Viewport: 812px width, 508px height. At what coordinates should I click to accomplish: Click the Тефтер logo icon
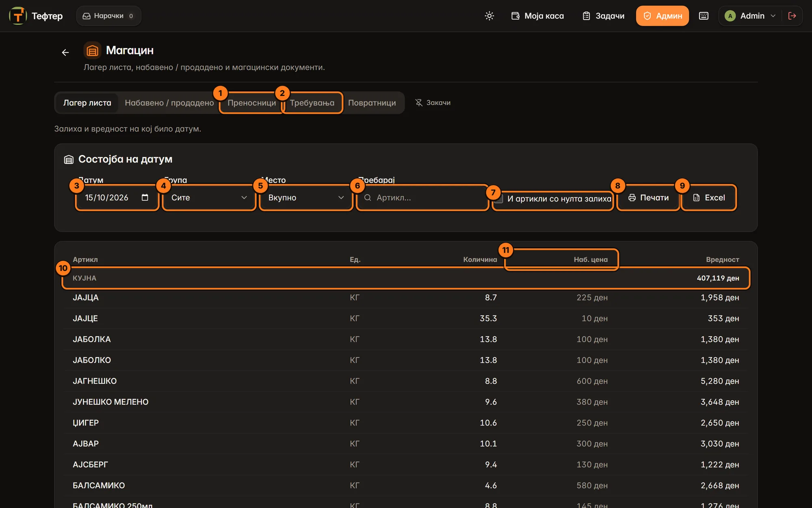click(x=18, y=16)
